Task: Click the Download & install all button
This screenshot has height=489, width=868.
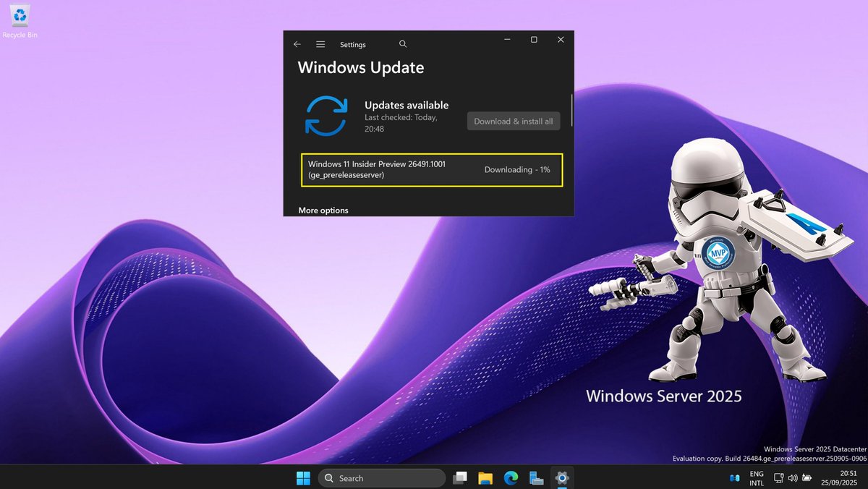Action: pos(514,122)
